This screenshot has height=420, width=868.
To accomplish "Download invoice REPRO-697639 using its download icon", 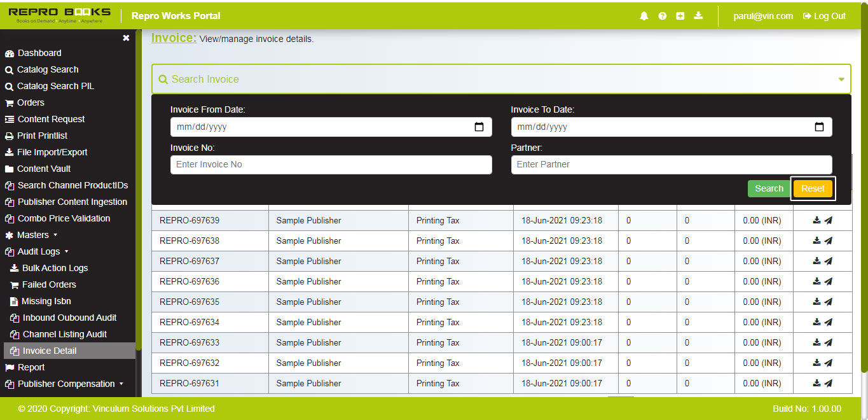I will [816, 220].
